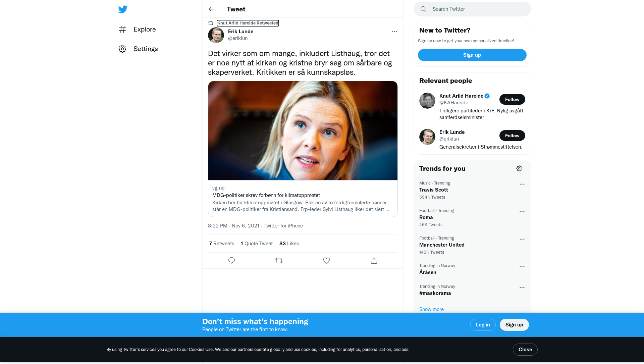
Task: Close the cookies notice
Action: tap(525, 350)
